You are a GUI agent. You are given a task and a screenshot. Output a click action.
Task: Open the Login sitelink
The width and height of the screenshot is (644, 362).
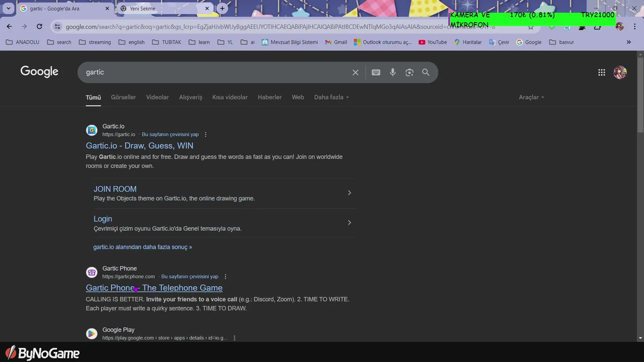coord(103,219)
